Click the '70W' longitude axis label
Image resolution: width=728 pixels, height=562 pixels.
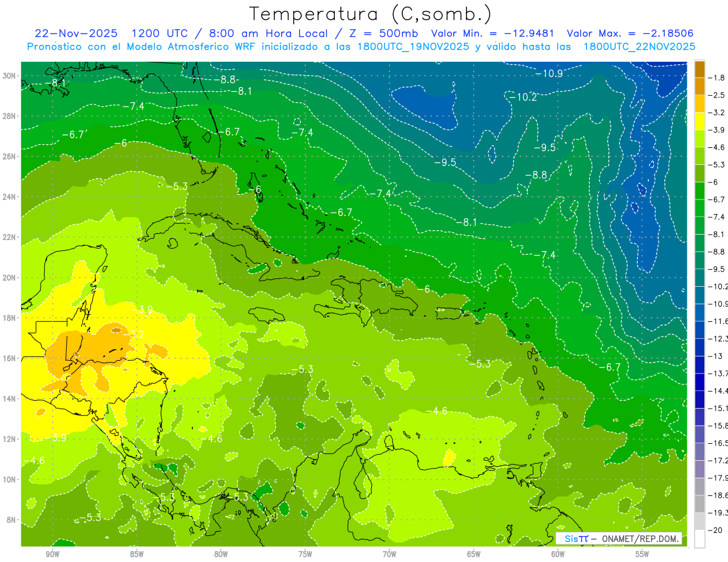(x=389, y=554)
